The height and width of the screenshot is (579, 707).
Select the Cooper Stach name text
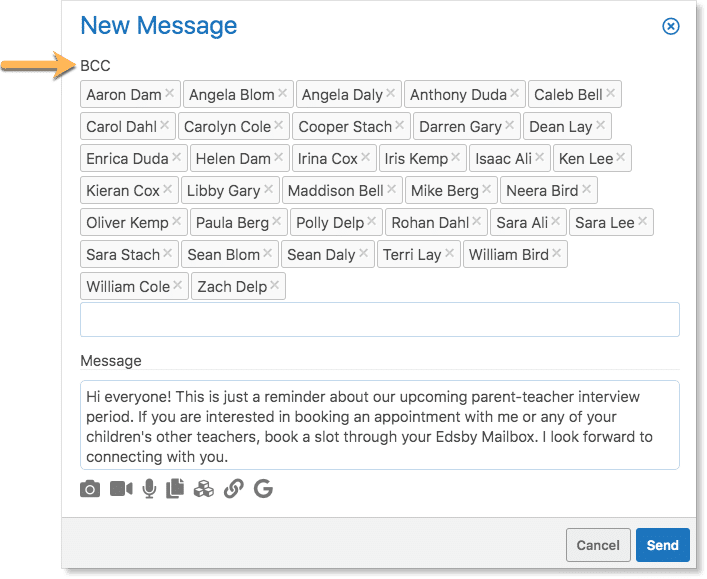click(345, 127)
